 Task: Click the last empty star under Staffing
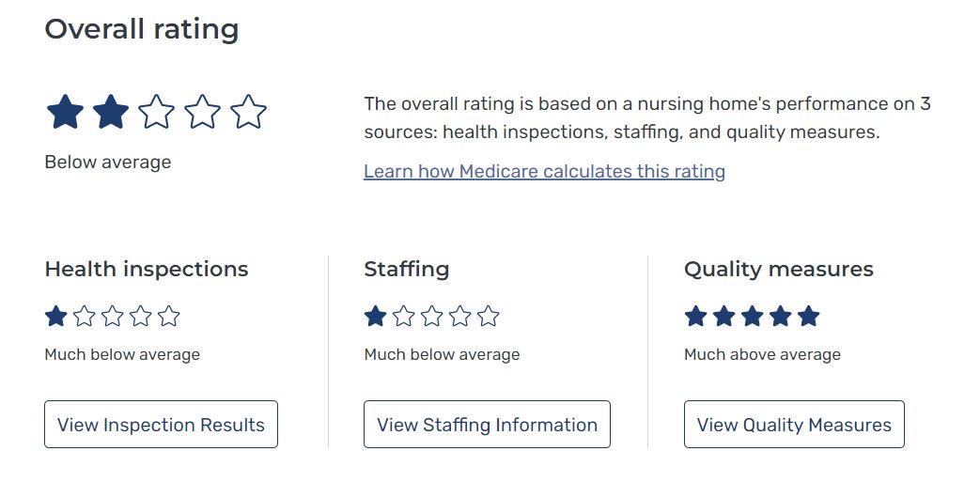[x=489, y=317]
